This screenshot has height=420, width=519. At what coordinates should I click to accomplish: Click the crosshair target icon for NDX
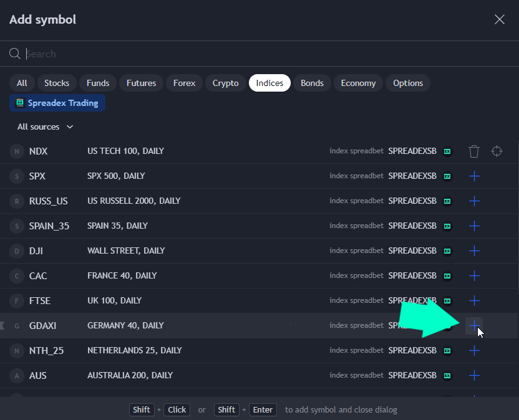click(x=497, y=151)
